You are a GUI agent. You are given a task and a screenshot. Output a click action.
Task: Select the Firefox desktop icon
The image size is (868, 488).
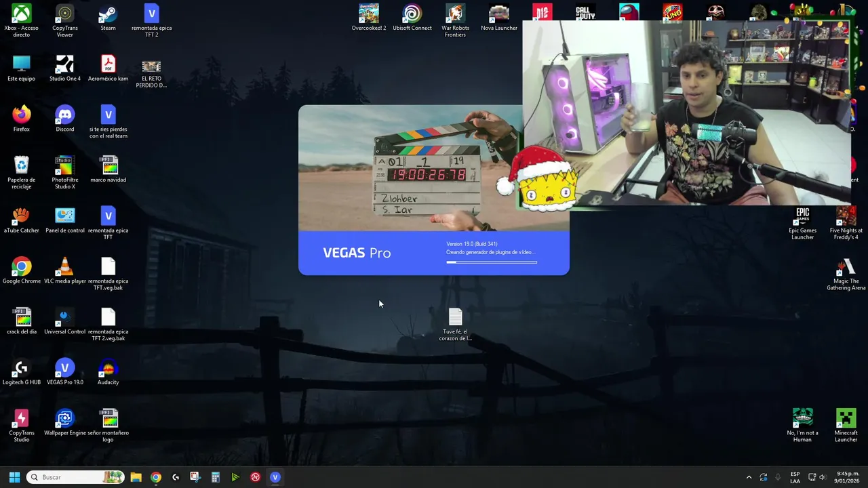click(x=22, y=119)
